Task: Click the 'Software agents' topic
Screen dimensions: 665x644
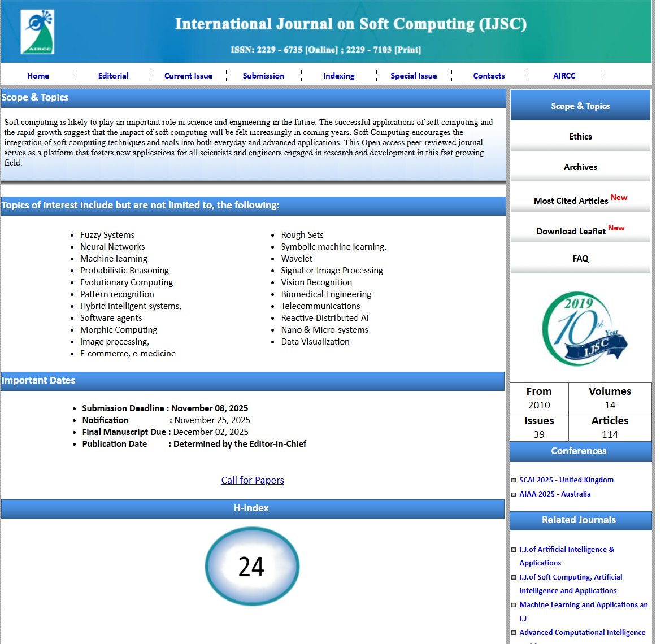Action: (x=111, y=318)
